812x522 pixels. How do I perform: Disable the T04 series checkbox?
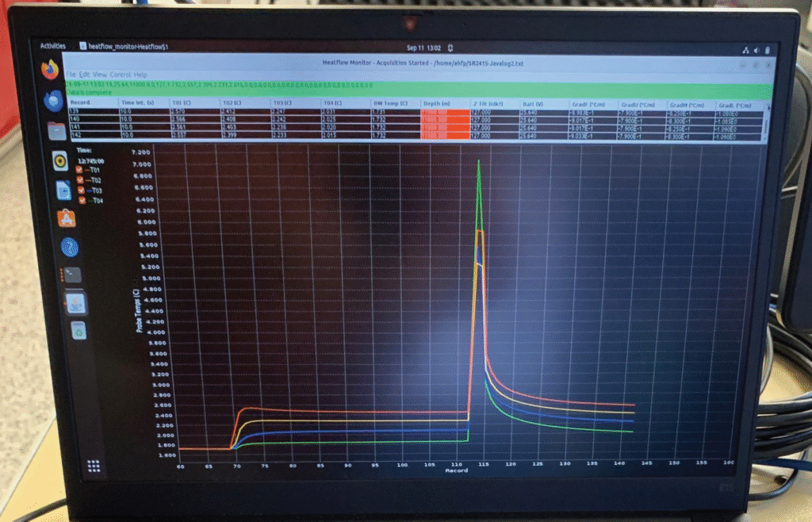80,201
